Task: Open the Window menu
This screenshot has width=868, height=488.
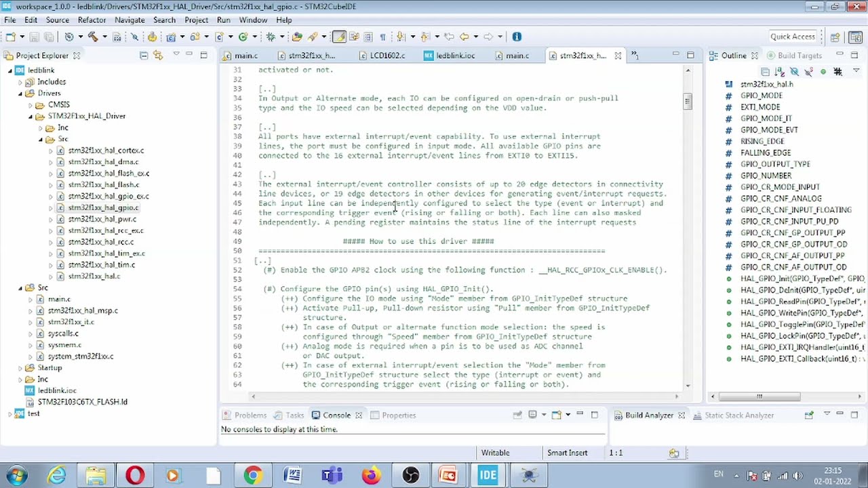Action: tap(253, 20)
